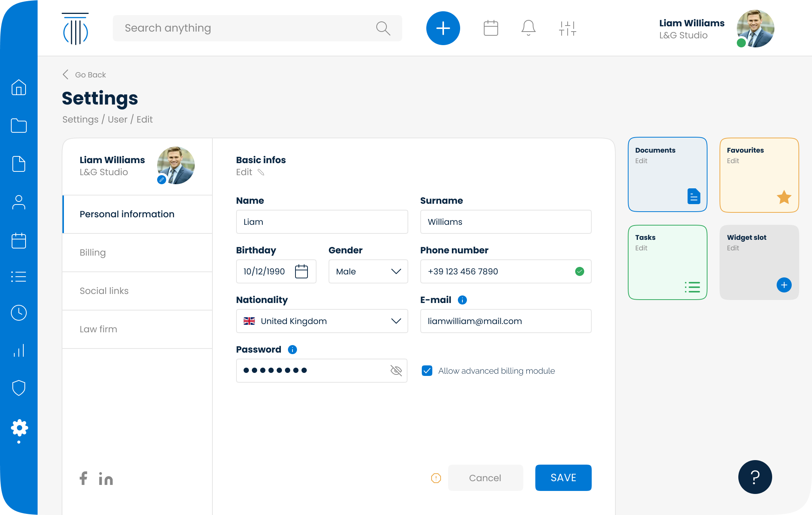Toggle password visibility with the eye icon
The image size is (812, 515).
pyautogui.click(x=396, y=370)
